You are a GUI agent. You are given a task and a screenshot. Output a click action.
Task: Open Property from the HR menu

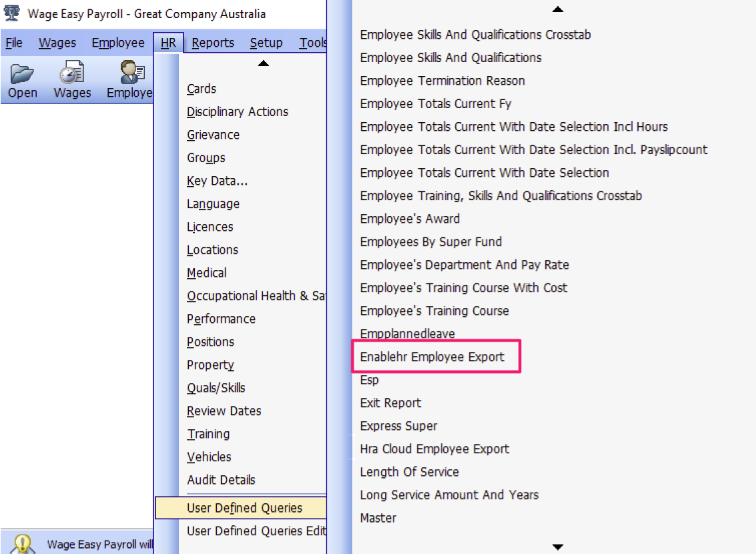(x=210, y=365)
